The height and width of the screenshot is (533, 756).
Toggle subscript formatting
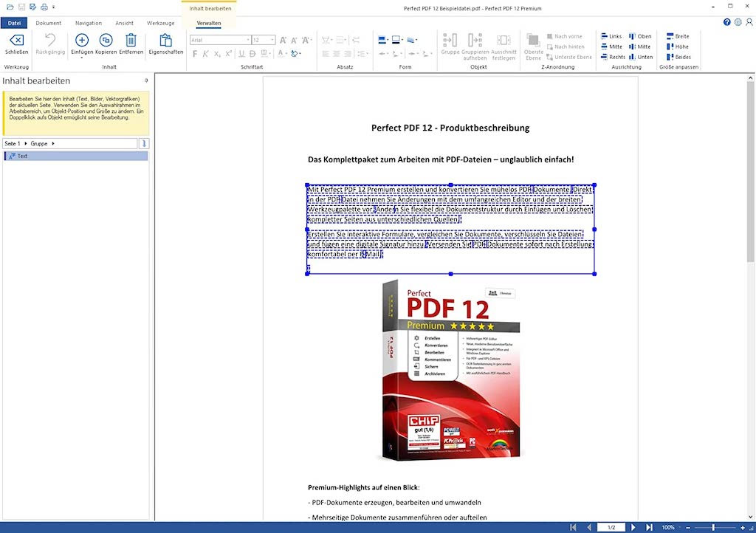pos(216,53)
